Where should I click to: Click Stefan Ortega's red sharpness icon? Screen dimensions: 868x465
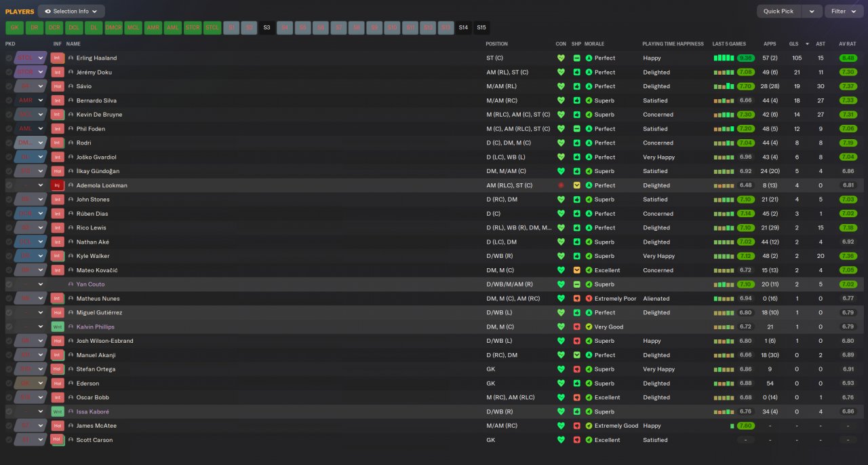click(x=576, y=369)
